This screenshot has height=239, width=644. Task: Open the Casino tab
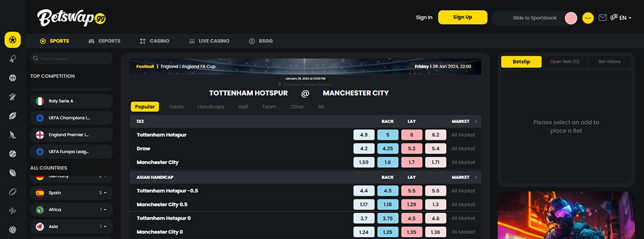[x=155, y=41]
